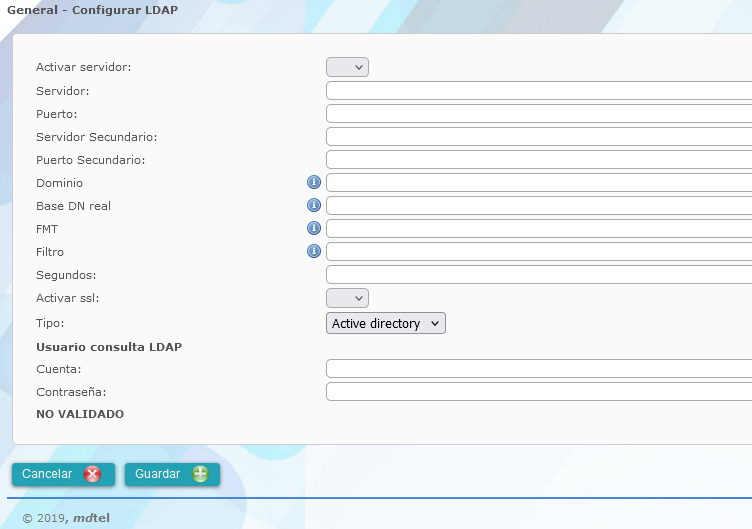
Task: Click the red X icon on Cancelar
Action: coord(93,474)
